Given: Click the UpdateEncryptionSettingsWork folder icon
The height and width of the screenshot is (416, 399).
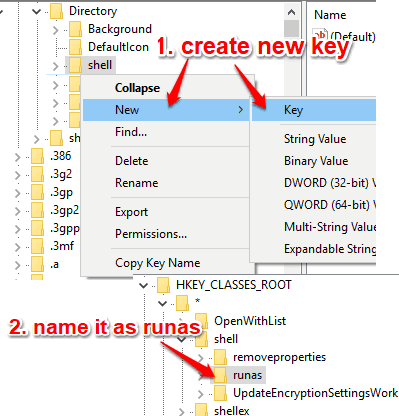Looking at the screenshot, I should pos(220,393).
